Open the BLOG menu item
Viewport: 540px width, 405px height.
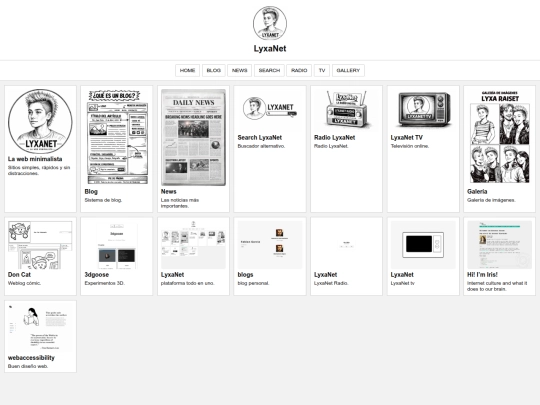(214, 70)
